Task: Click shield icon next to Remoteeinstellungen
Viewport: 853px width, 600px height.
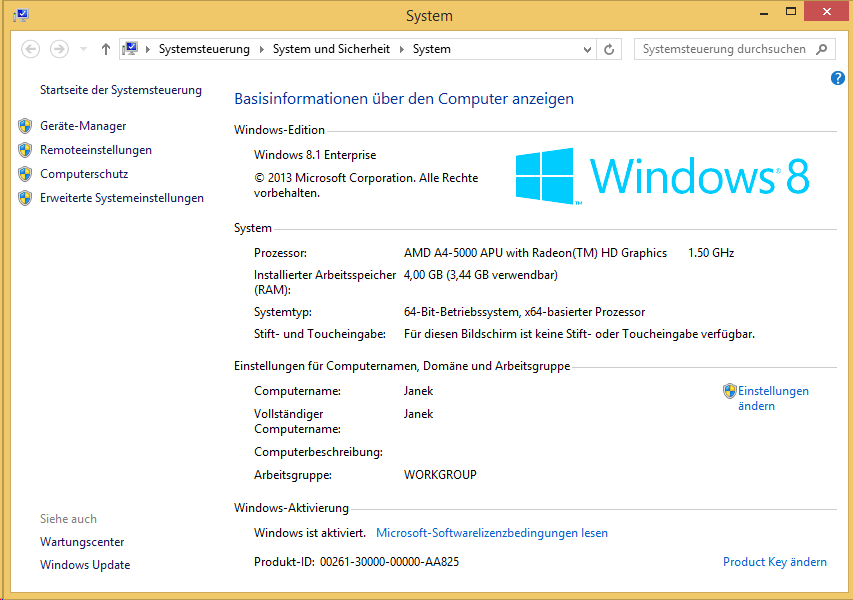Action: [x=25, y=150]
